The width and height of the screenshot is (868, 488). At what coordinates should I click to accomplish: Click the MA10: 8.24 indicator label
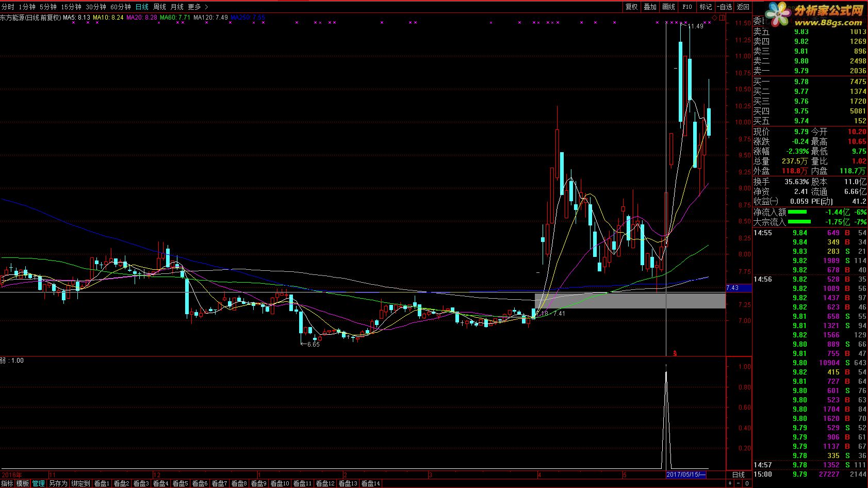tap(108, 18)
